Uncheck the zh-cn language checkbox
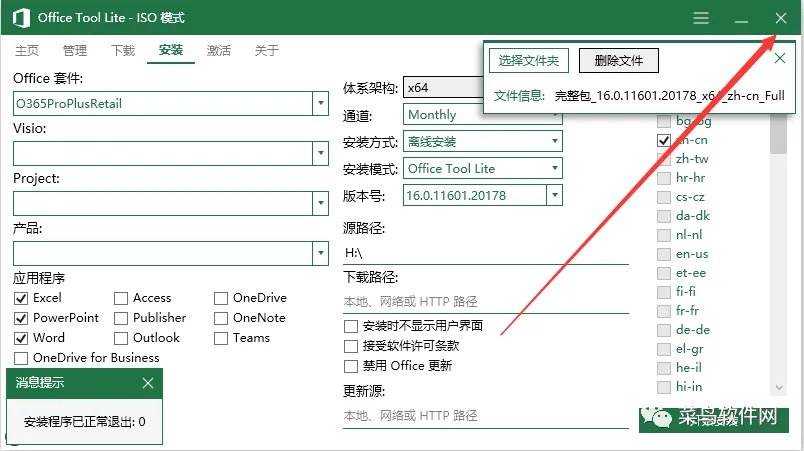 pos(664,140)
